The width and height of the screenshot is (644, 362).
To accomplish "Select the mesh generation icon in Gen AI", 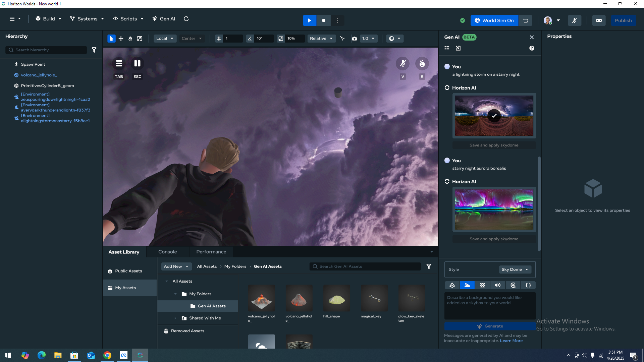I will point(452,285).
